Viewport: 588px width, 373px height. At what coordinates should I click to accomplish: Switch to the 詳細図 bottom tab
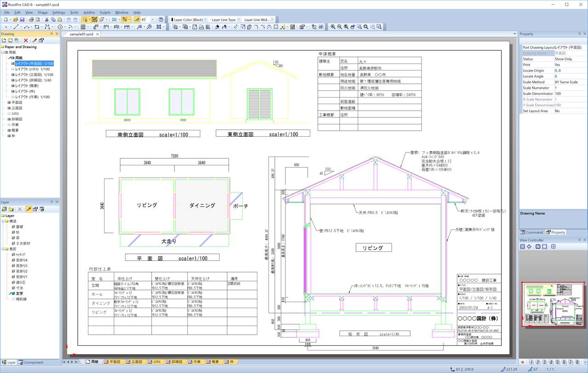(174, 362)
